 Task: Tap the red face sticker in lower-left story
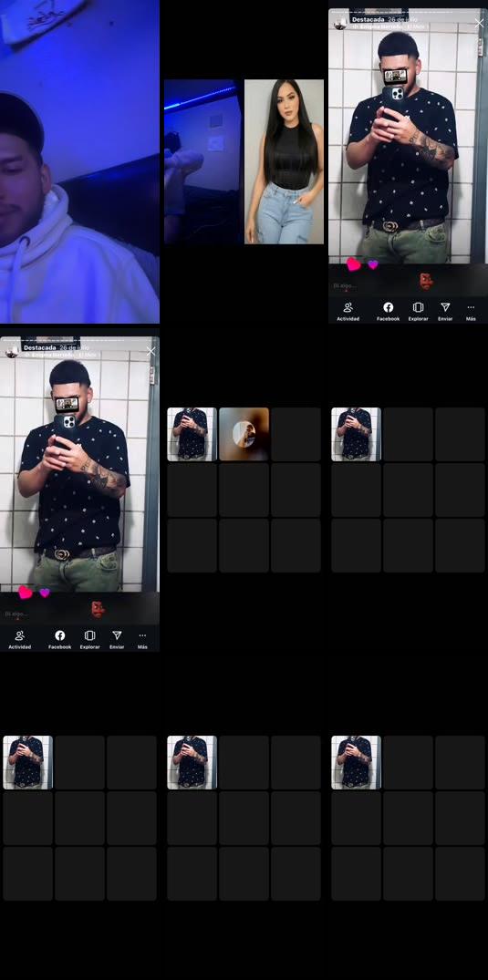tap(98, 609)
